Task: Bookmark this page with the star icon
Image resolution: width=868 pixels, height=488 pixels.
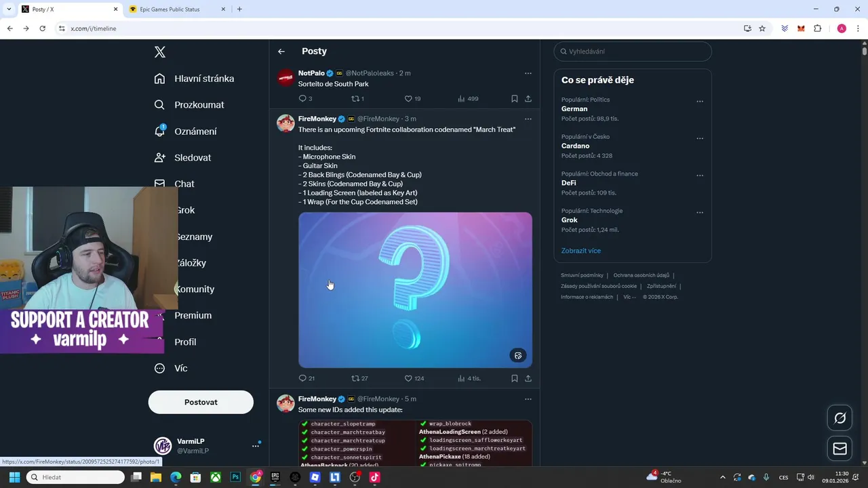Action: pyautogui.click(x=762, y=28)
